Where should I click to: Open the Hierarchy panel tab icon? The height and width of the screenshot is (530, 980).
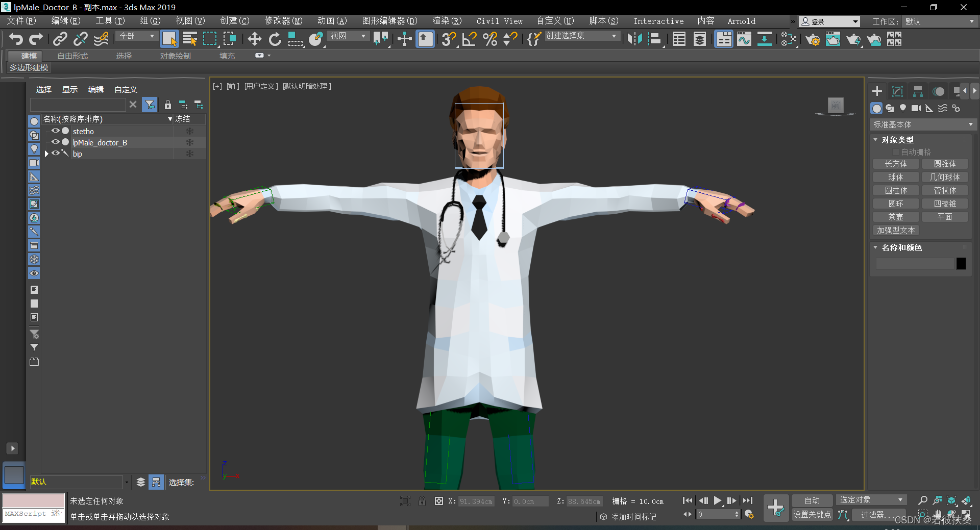tap(918, 91)
